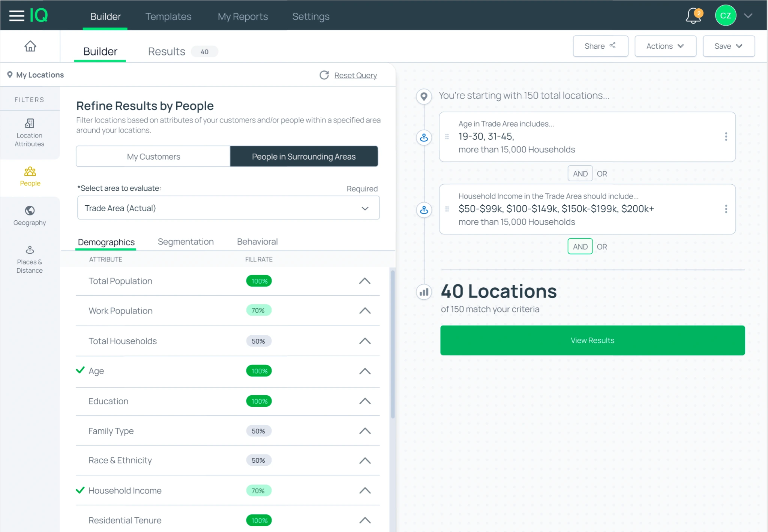Select the Age attribute row

(228, 371)
